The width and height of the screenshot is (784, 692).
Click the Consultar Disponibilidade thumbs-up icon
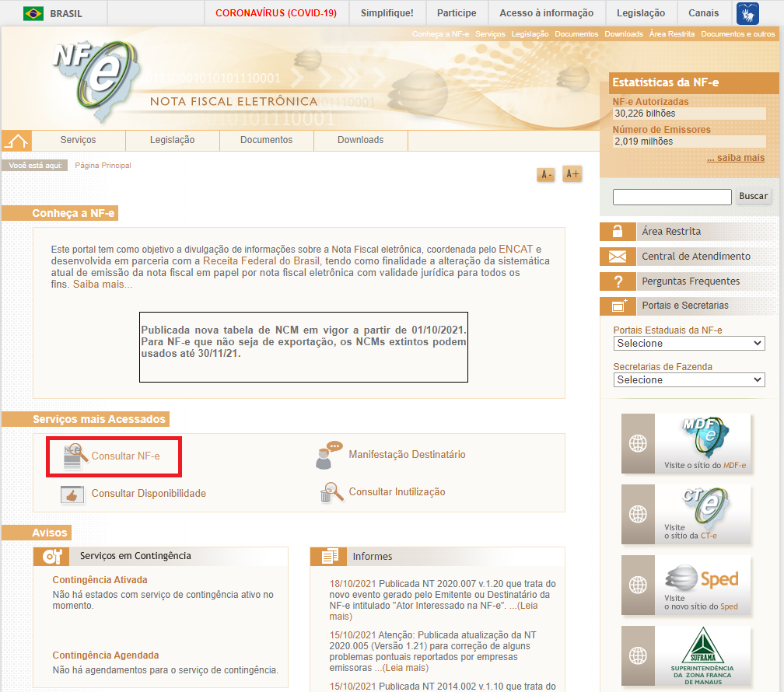click(x=72, y=494)
